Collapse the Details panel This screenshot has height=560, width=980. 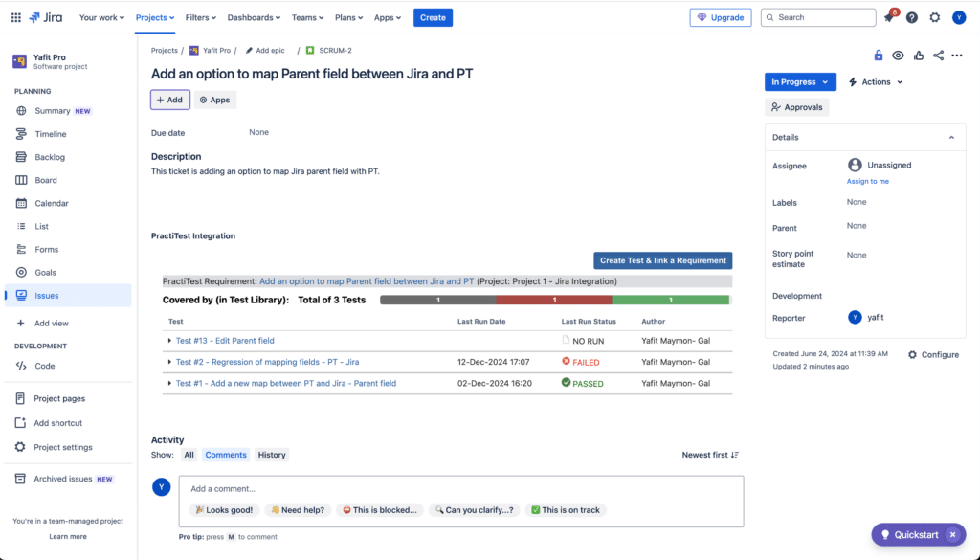pos(950,138)
